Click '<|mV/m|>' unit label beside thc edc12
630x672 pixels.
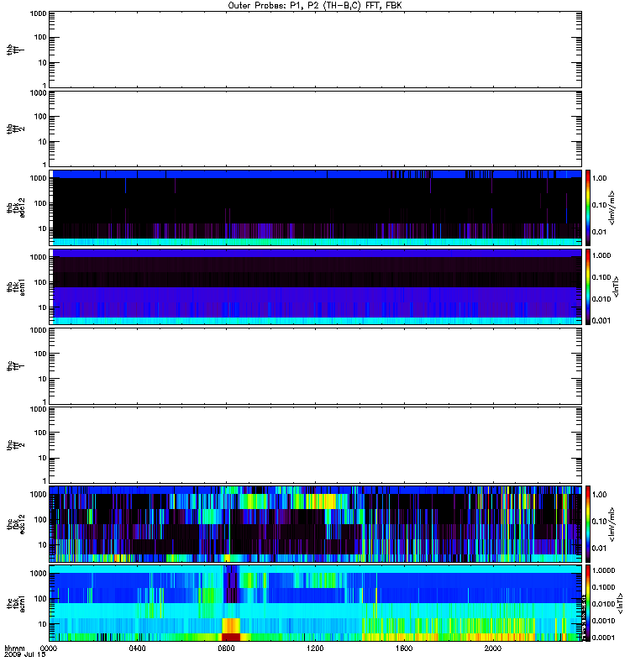pos(612,524)
